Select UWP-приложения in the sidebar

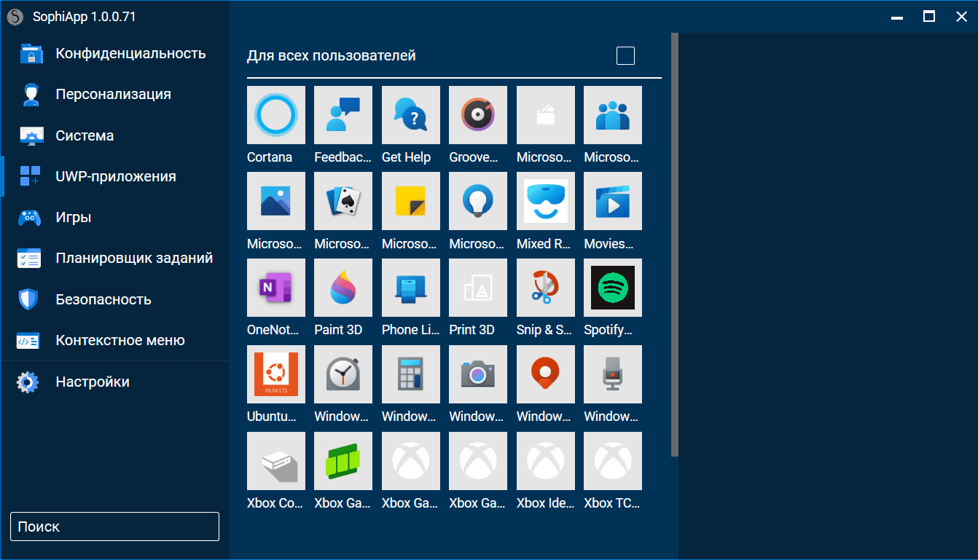[114, 176]
